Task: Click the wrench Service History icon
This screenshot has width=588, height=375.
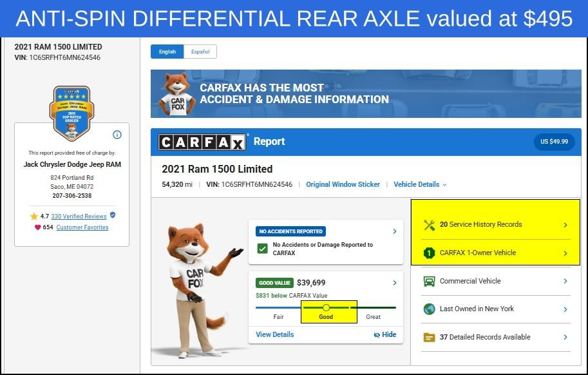Action: click(429, 225)
